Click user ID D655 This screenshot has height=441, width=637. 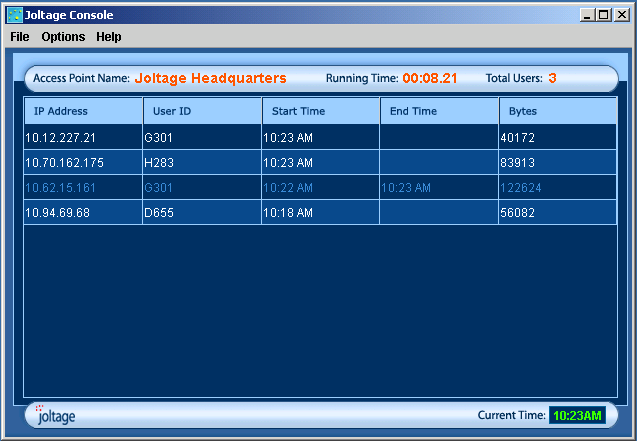159,213
